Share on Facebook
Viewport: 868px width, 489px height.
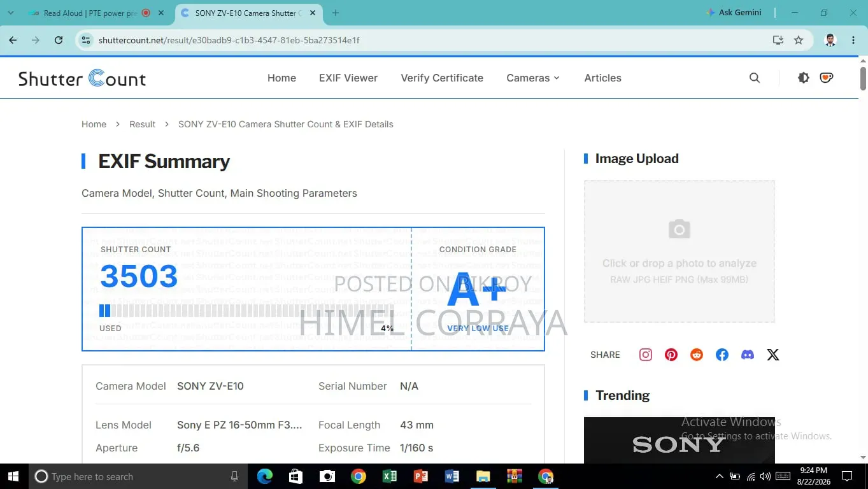pos(722,355)
